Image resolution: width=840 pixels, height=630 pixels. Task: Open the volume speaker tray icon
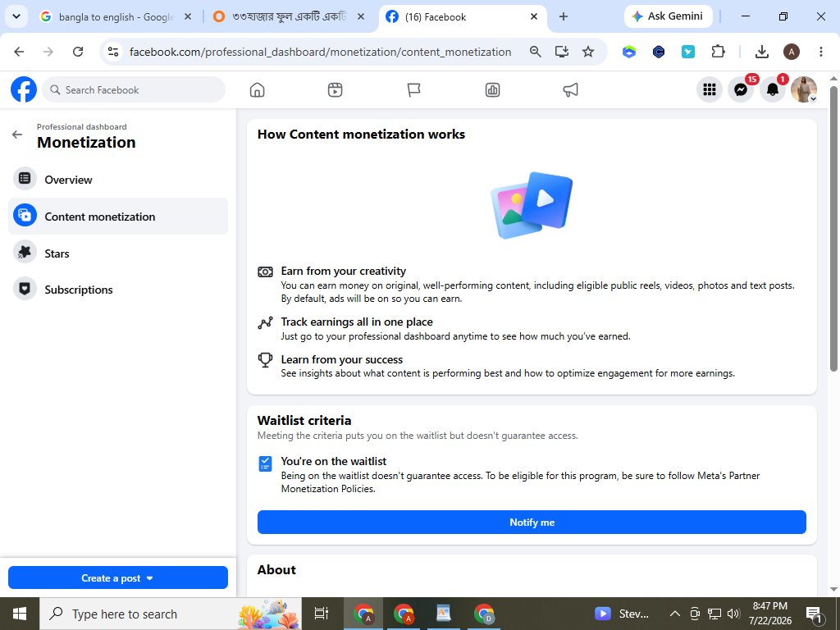click(x=733, y=614)
